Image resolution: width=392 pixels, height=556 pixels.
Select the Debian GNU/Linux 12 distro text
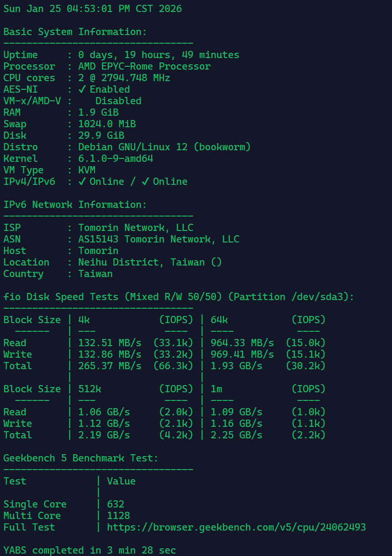click(165, 147)
